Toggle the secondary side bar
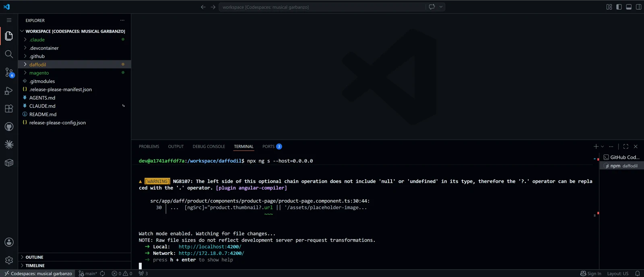This screenshot has height=277, width=644. (638, 7)
